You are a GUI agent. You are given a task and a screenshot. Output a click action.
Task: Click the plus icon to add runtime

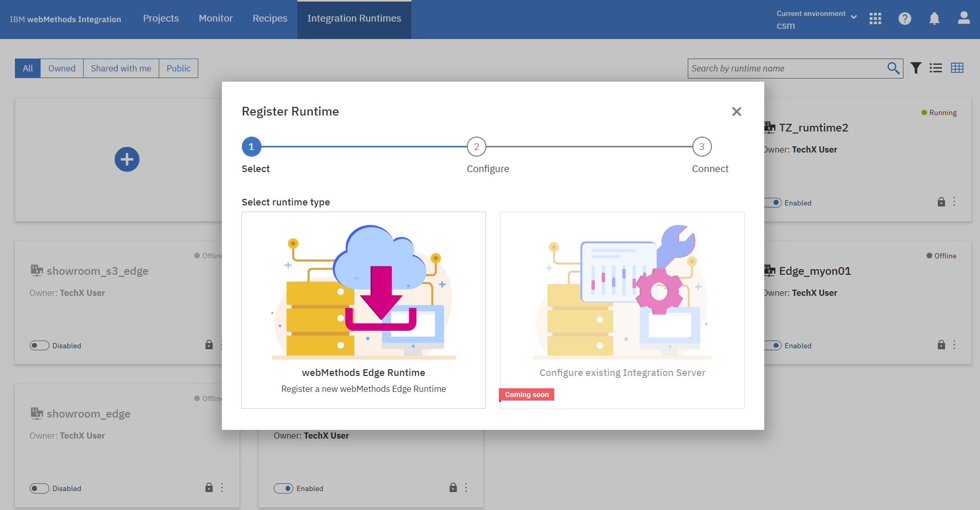[127, 160]
